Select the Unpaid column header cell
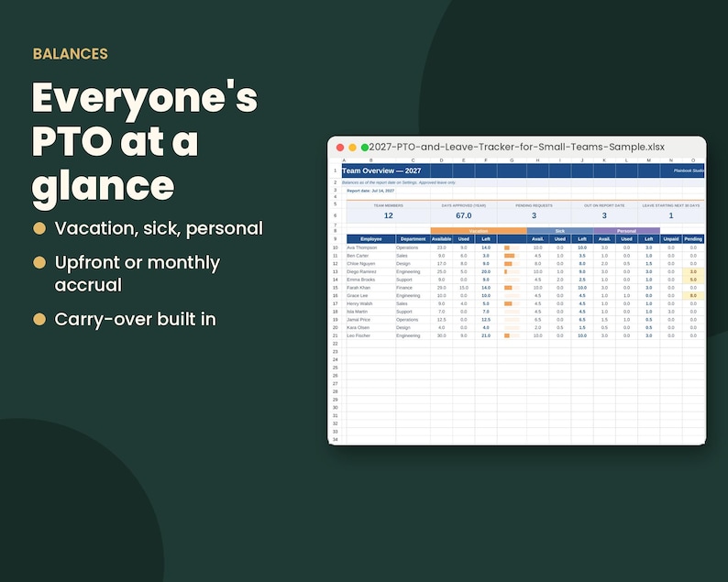The image size is (728, 582). point(671,239)
